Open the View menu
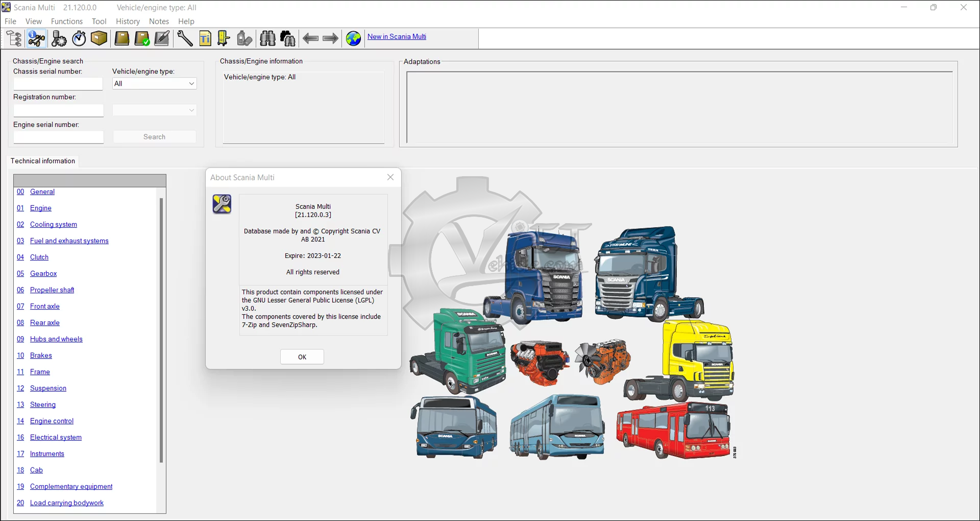Screen dimensions: 980x521 [x=34, y=21]
